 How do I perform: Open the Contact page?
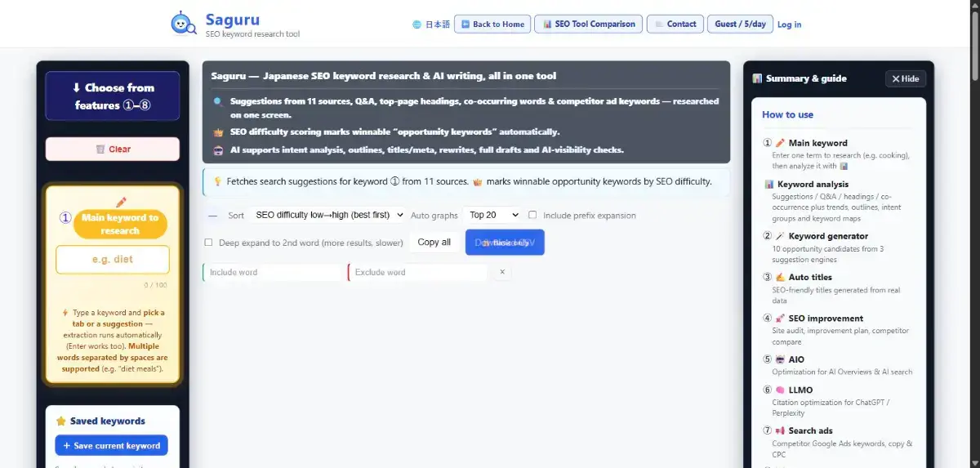[x=675, y=24]
